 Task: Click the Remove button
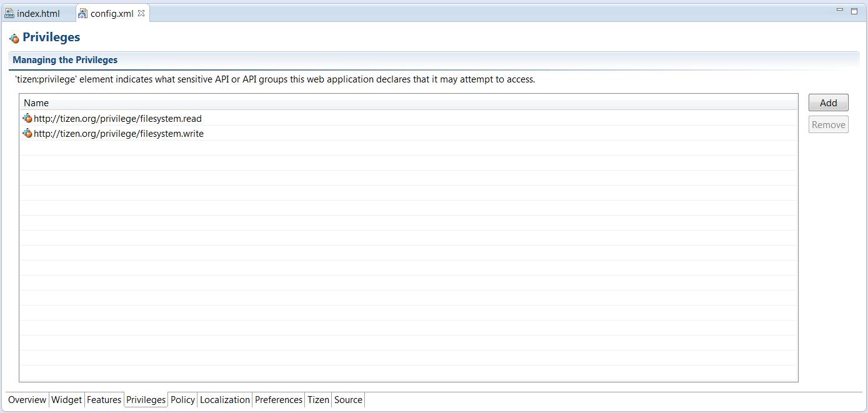[828, 124]
